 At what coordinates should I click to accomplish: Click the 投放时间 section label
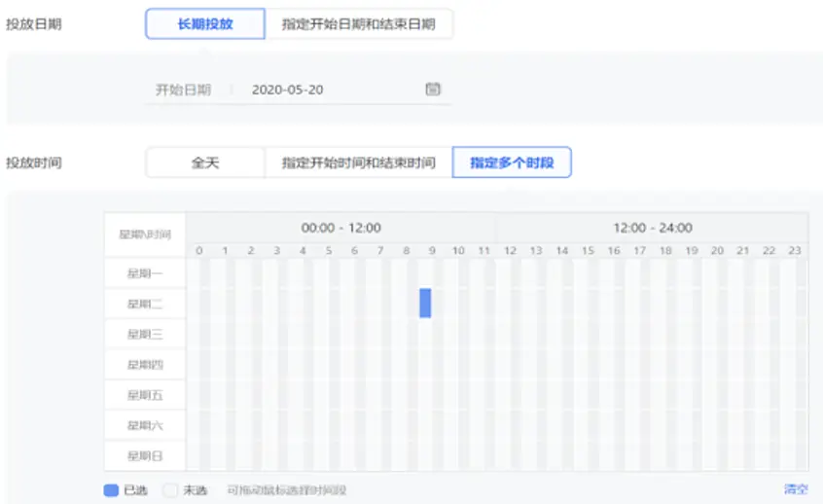pyautogui.click(x=34, y=162)
